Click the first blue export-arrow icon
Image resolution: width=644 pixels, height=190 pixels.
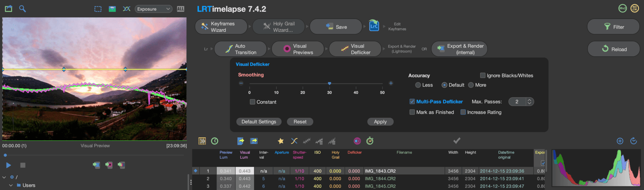click(x=241, y=141)
